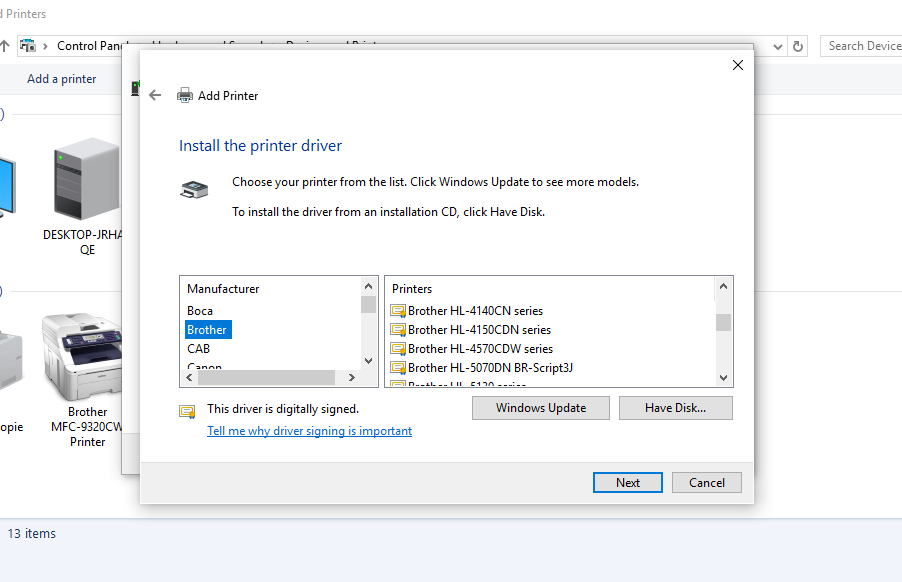Choose Brother HL-5070DN BR-Script3J printer
This screenshot has height=582, width=902.
(490, 367)
